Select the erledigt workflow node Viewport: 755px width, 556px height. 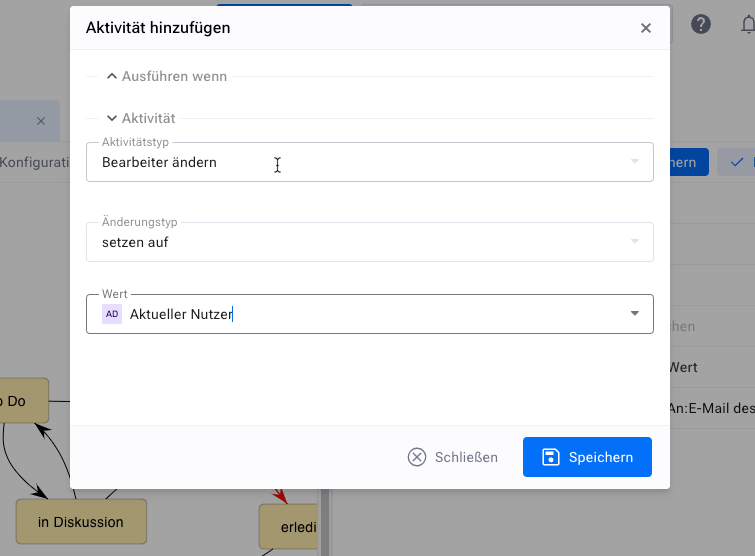[x=289, y=526]
